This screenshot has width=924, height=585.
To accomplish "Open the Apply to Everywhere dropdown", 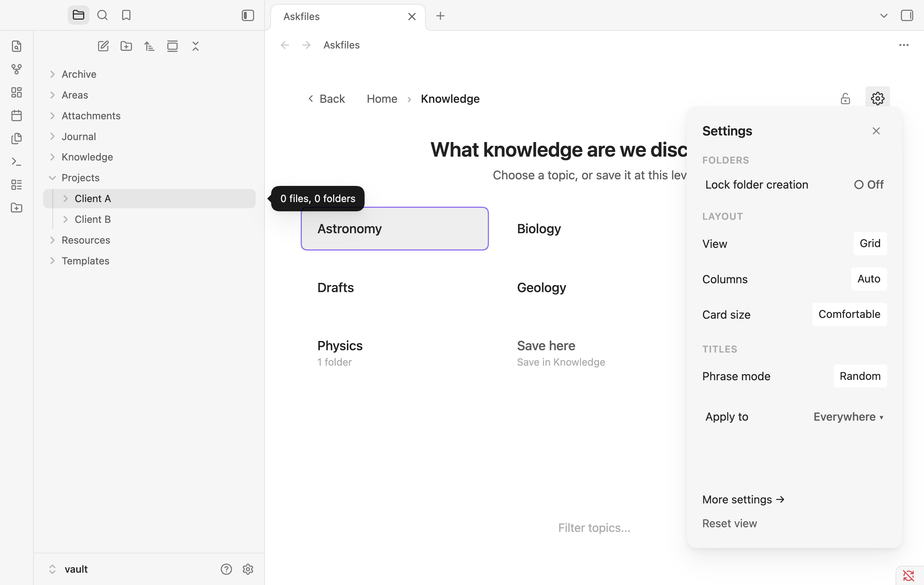I will coord(849,417).
